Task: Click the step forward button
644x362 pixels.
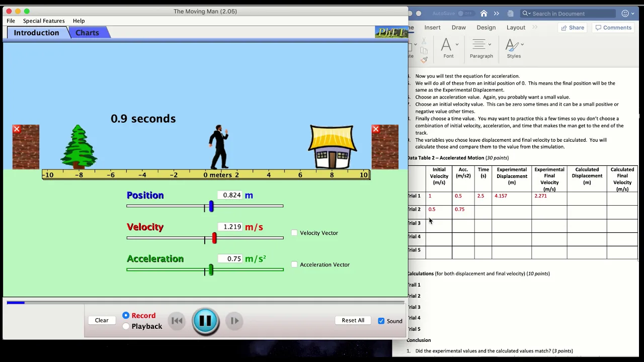Action: click(x=234, y=321)
